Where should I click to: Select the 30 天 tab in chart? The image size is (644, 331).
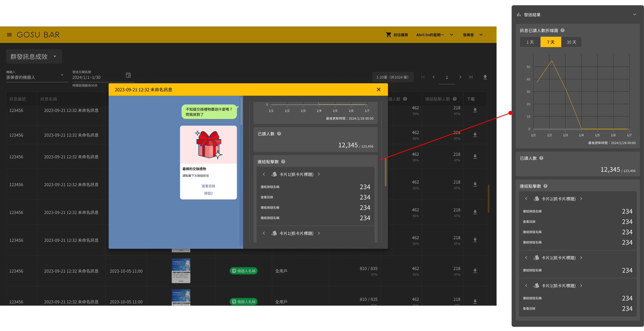[x=572, y=42]
